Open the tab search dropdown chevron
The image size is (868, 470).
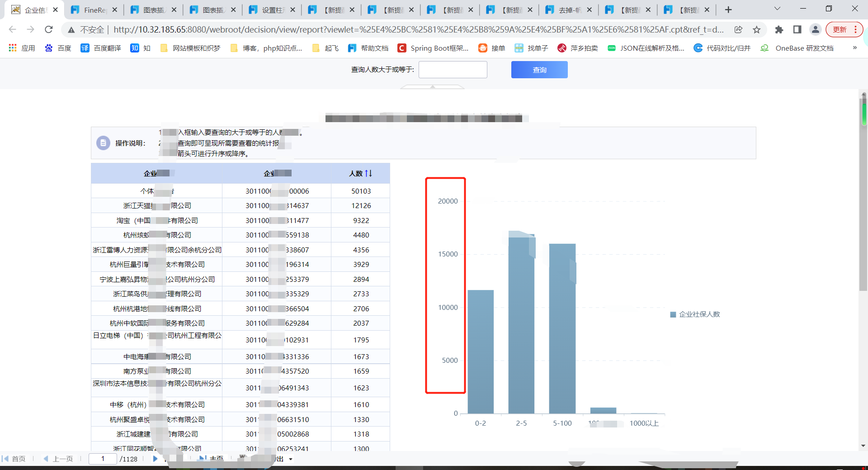click(777, 9)
